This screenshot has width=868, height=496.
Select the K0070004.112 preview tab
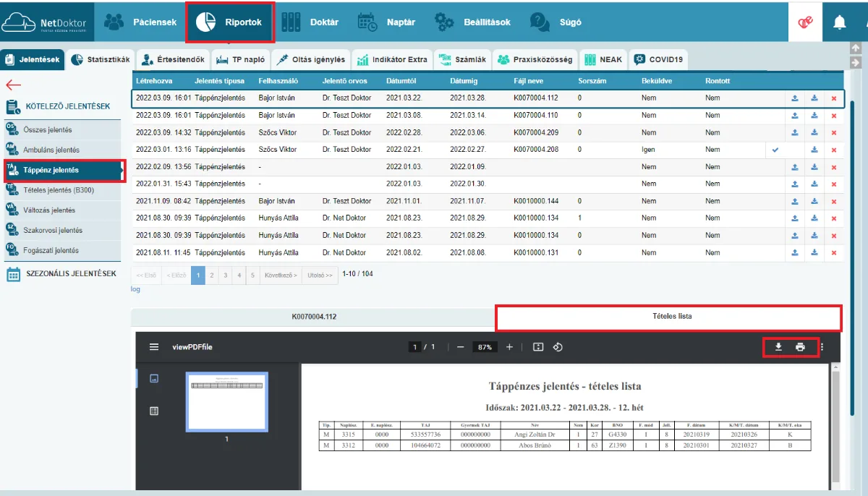(x=313, y=317)
